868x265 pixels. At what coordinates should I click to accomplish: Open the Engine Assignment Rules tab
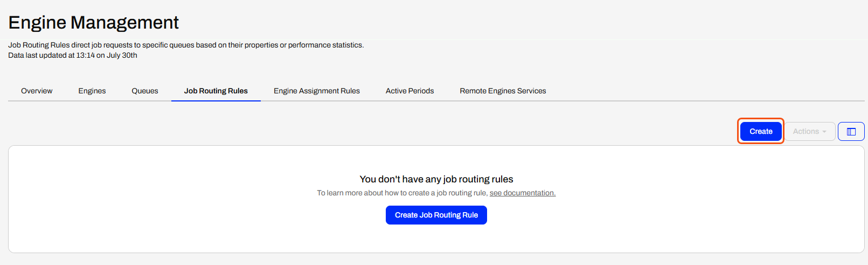point(317,91)
